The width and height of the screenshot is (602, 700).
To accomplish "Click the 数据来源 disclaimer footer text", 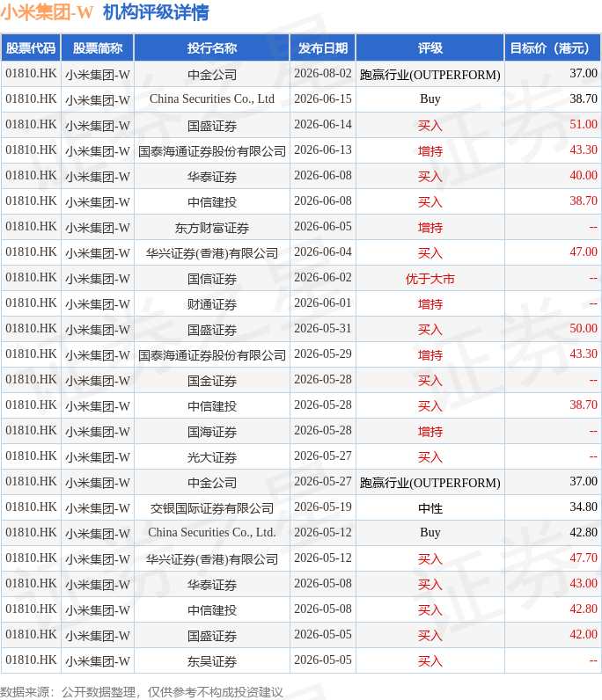I will (x=141, y=692).
